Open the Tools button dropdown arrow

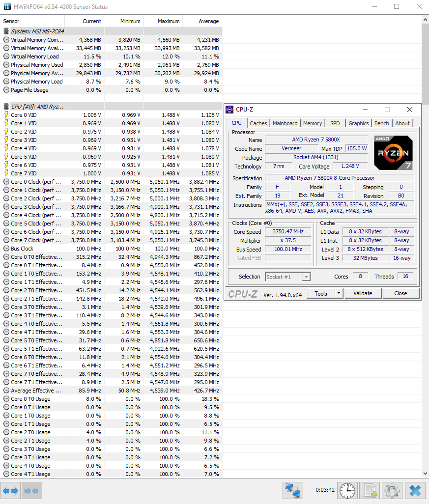pyautogui.click(x=339, y=293)
